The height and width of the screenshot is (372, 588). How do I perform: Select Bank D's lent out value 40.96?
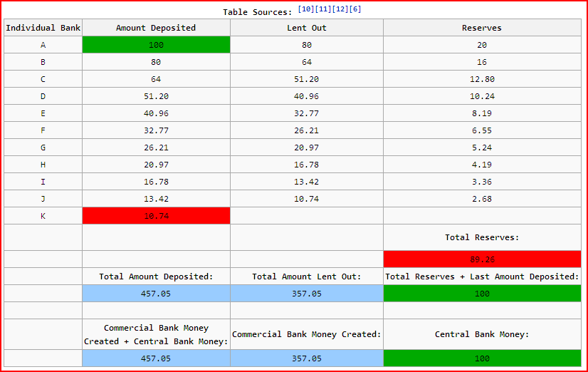(306, 96)
